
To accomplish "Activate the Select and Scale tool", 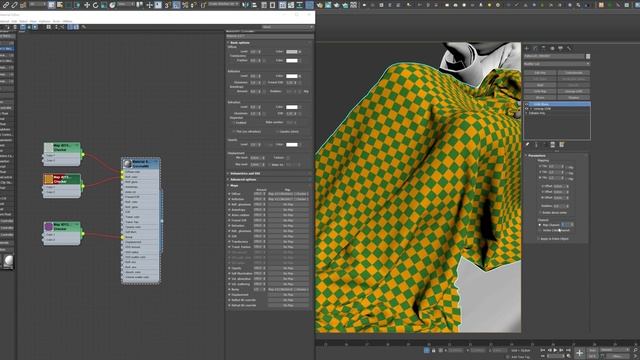I will (104, 5).
